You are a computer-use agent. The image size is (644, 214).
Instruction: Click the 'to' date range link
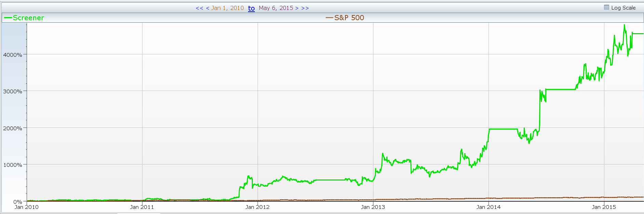point(251,8)
